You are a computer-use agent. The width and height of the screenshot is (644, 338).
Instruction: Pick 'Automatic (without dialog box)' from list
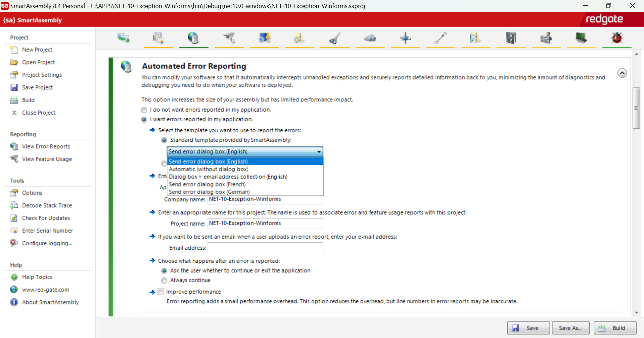click(x=245, y=169)
